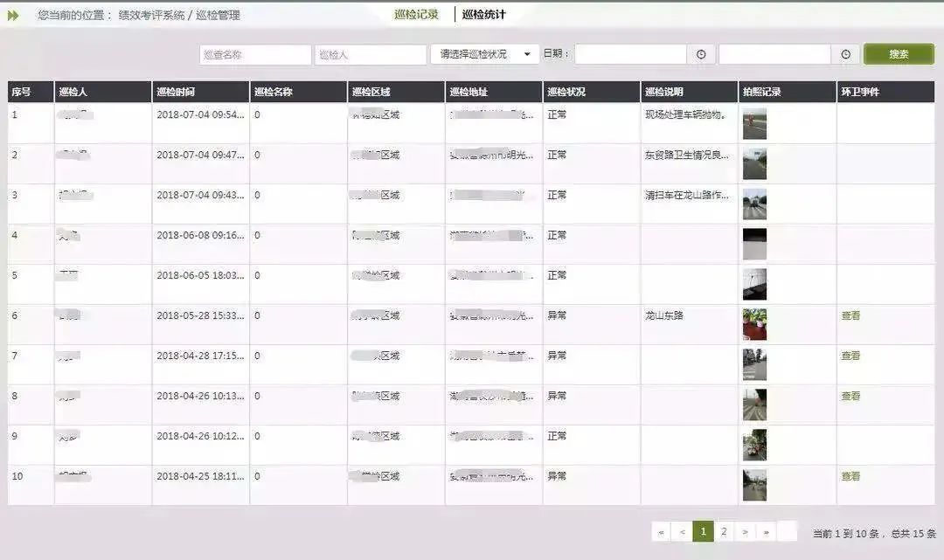Switch to the 巡检统计 tab
Screen dimensions: 944x560
[482, 14]
